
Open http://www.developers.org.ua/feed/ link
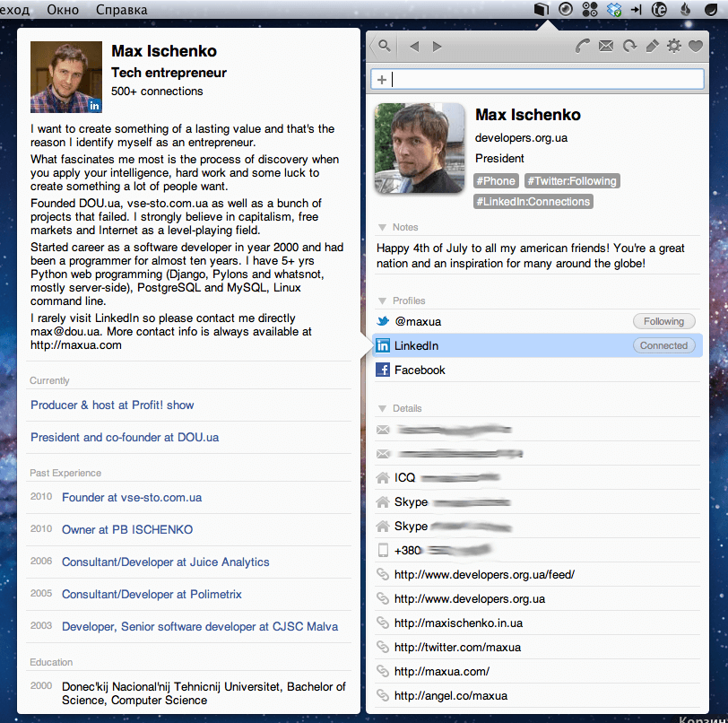(484, 575)
